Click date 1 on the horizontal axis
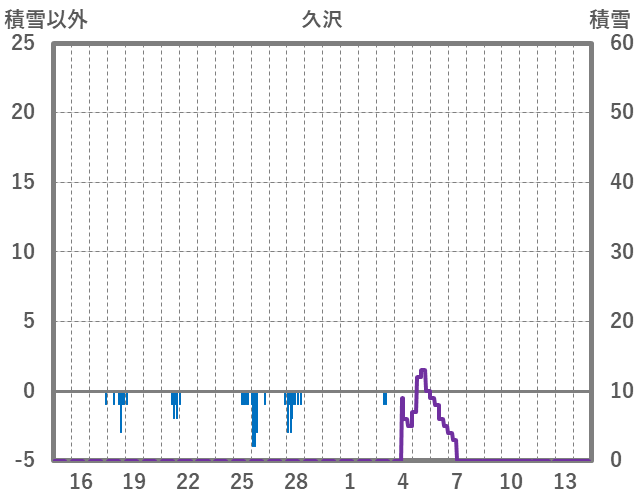 pyautogui.click(x=349, y=481)
